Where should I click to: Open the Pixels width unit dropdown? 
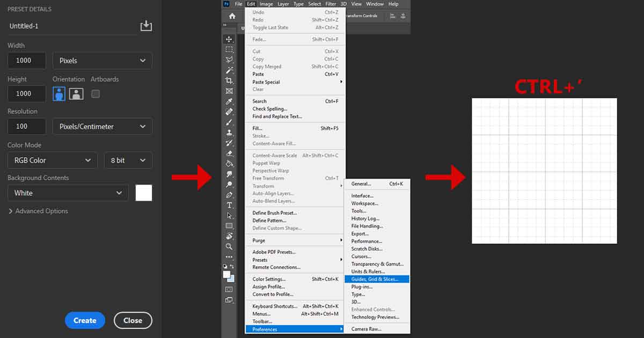(x=102, y=61)
